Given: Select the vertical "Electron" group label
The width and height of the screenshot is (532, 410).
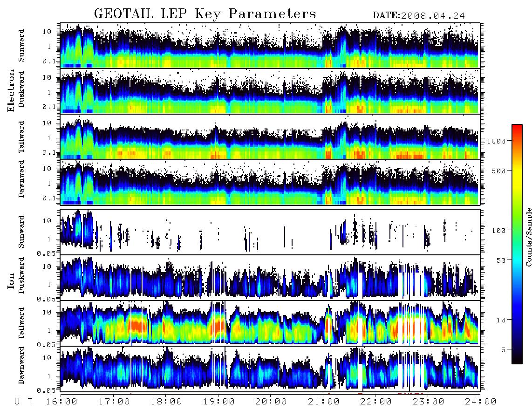Looking at the screenshot, I should (x=11, y=91).
